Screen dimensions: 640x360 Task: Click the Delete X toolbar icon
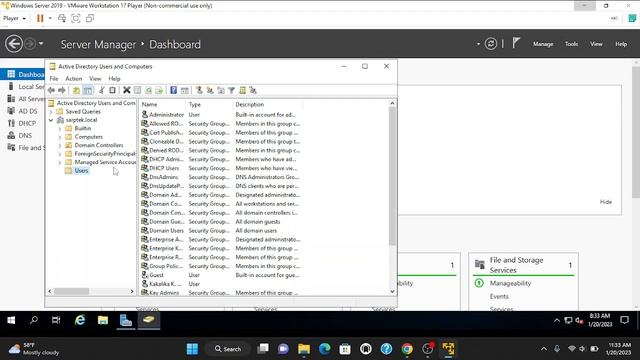coord(127,90)
